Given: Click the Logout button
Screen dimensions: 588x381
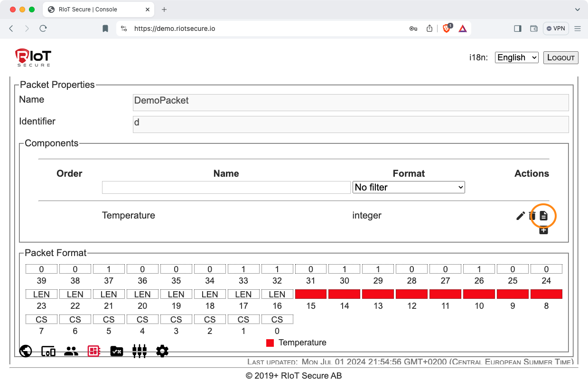Looking at the screenshot, I should pos(560,57).
